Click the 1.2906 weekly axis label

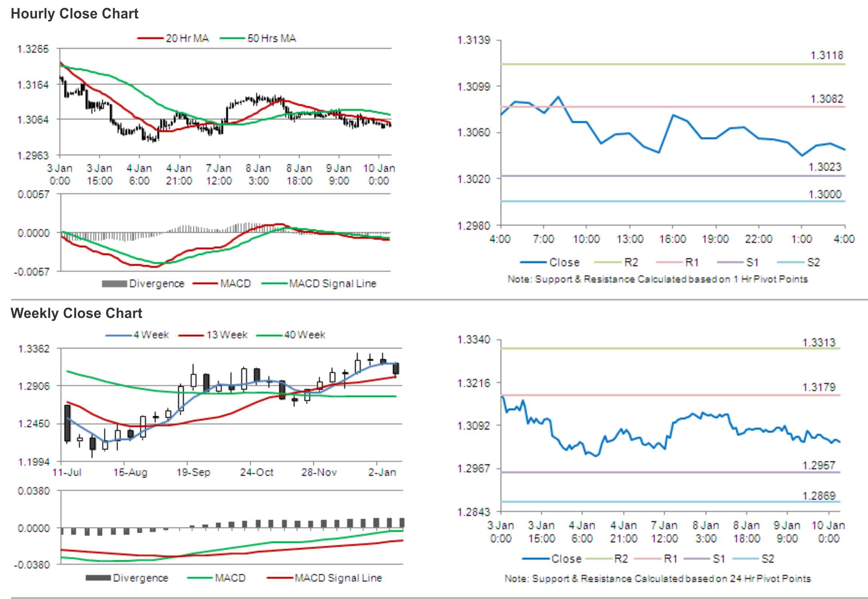tap(34, 386)
